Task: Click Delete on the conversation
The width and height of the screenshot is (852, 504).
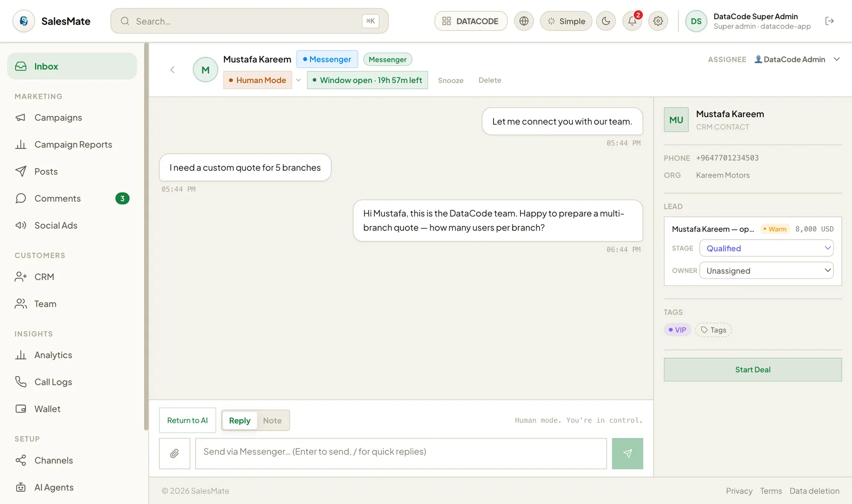Action: coord(490,80)
